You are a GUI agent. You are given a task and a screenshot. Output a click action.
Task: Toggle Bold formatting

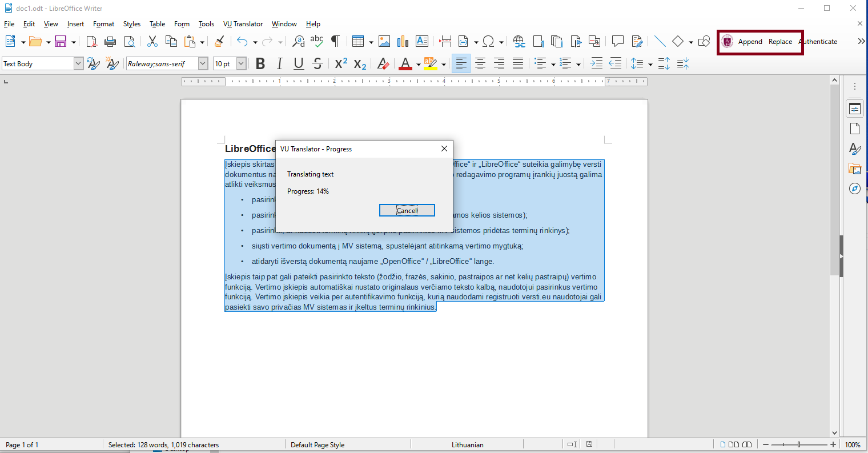pos(260,64)
